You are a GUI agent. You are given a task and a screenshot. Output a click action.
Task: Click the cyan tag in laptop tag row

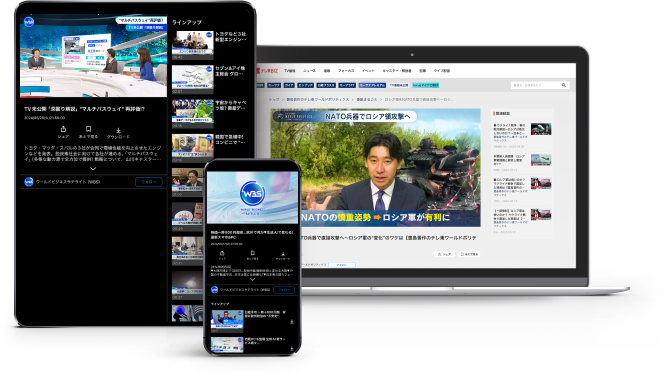[x=425, y=85]
